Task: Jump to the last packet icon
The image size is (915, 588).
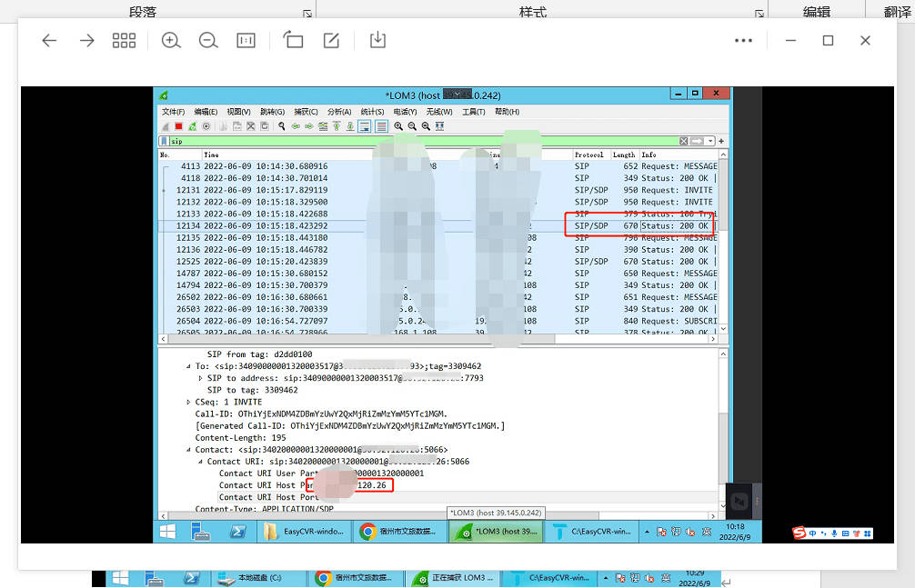Action: tap(350, 126)
